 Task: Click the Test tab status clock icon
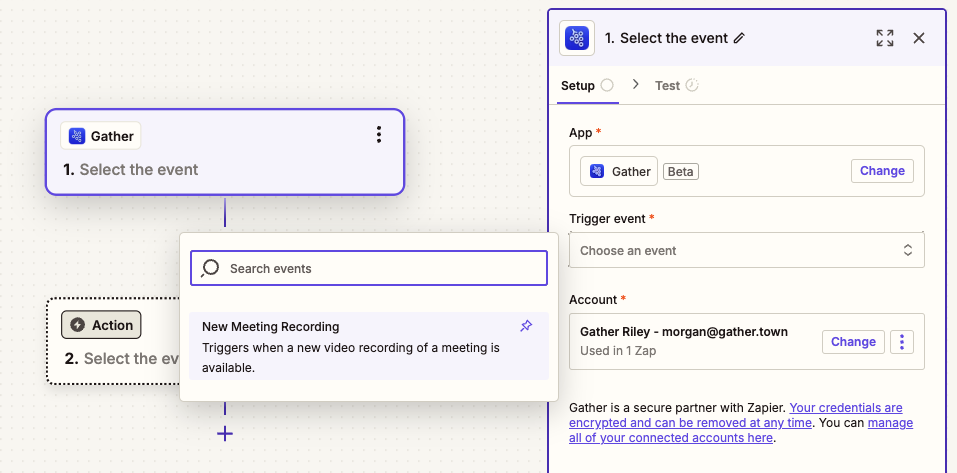coord(692,85)
